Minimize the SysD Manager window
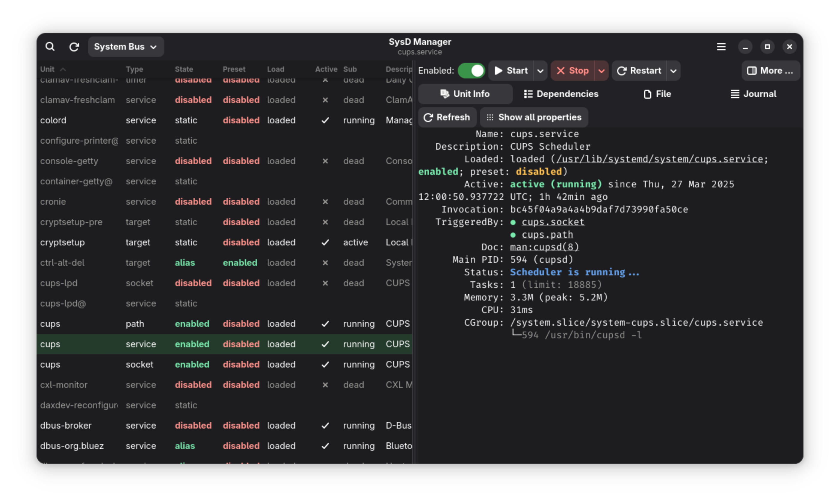The image size is (840, 504). (745, 46)
